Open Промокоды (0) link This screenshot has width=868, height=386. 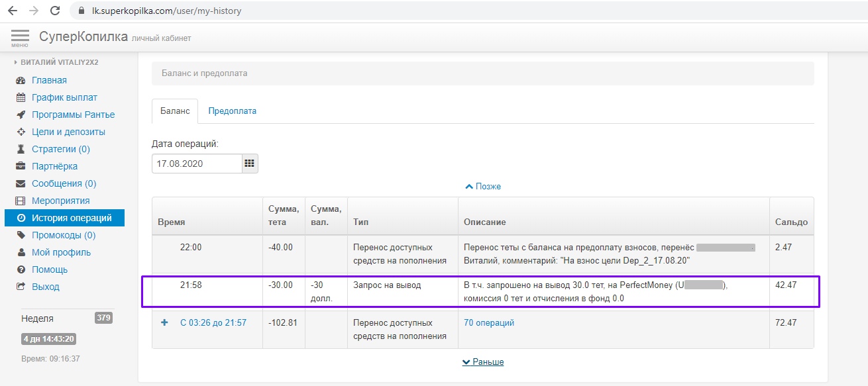64,235
